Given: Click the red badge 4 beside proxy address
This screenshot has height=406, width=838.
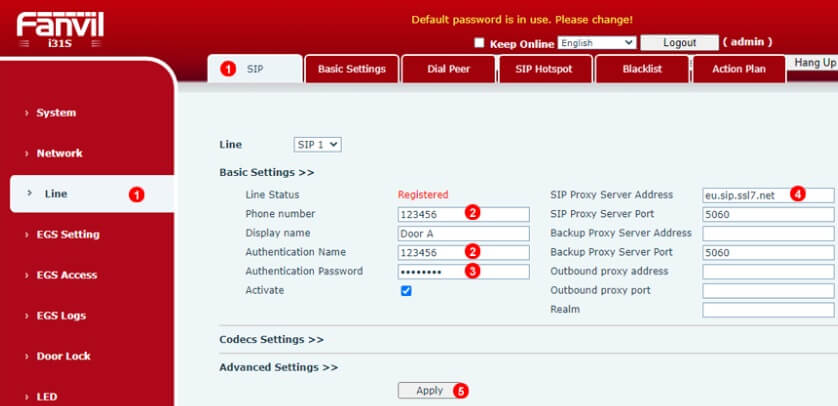Looking at the screenshot, I should 797,194.
